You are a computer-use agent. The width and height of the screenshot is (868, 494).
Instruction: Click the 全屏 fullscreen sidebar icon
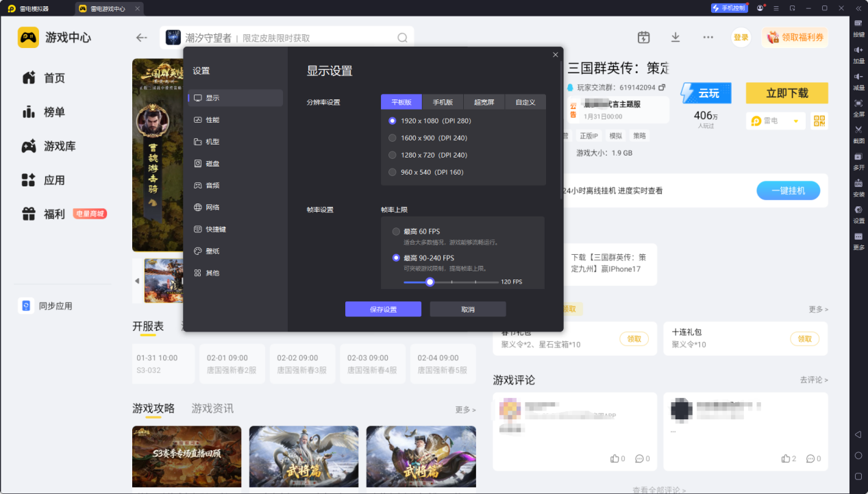tap(858, 108)
